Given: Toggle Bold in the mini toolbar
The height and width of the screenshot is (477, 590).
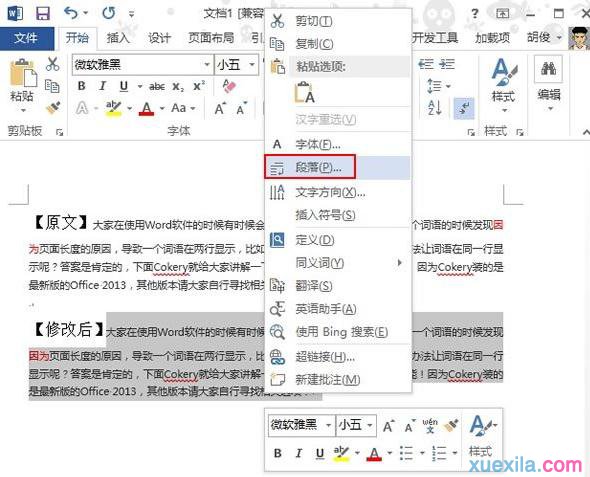Looking at the screenshot, I should (x=278, y=453).
